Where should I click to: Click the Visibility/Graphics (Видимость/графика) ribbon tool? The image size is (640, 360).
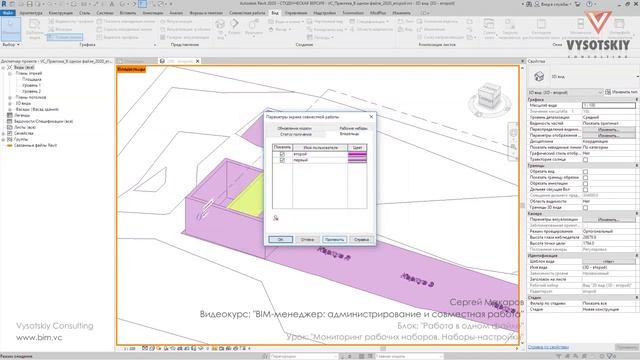pyautogui.click(x=71, y=21)
